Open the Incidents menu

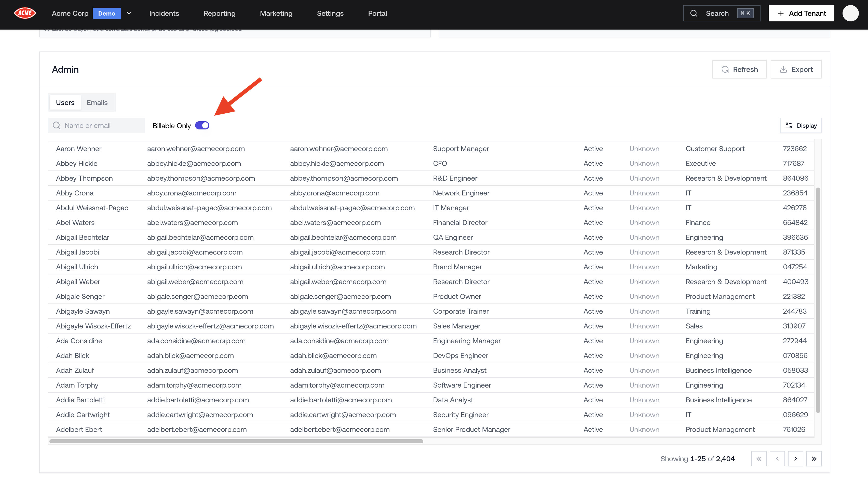pos(164,13)
